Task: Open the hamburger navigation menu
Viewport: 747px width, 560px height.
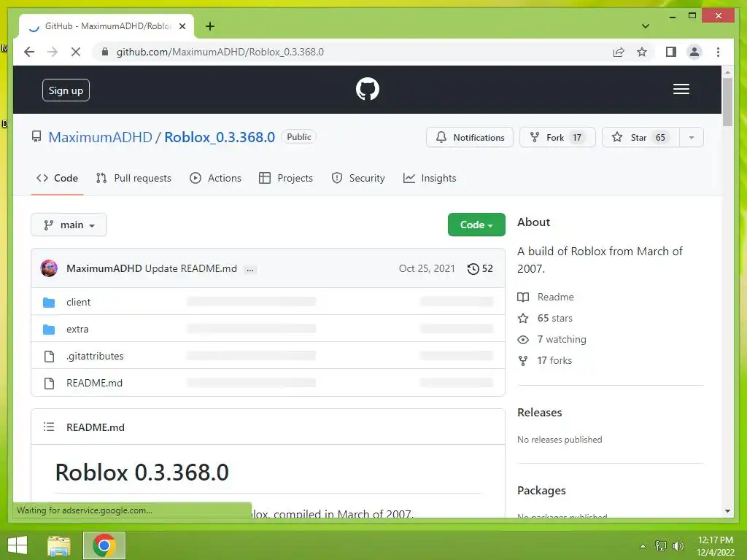Action: (x=681, y=89)
